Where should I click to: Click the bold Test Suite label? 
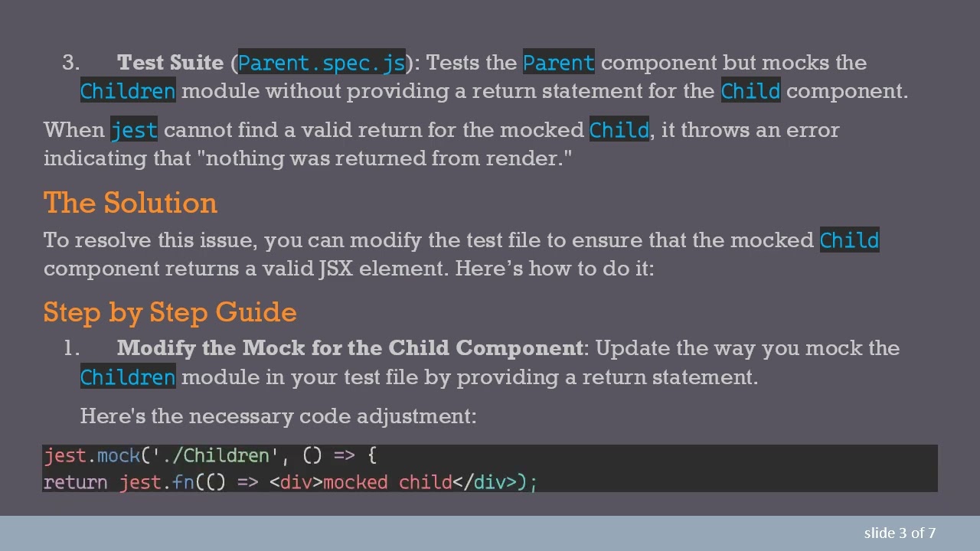tap(170, 63)
